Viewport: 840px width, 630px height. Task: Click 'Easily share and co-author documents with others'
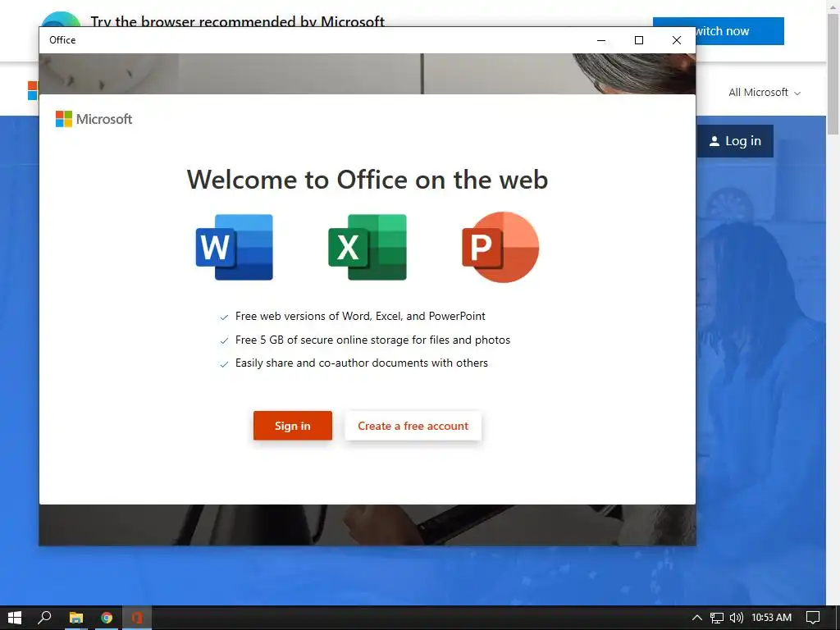coord(362,363)
